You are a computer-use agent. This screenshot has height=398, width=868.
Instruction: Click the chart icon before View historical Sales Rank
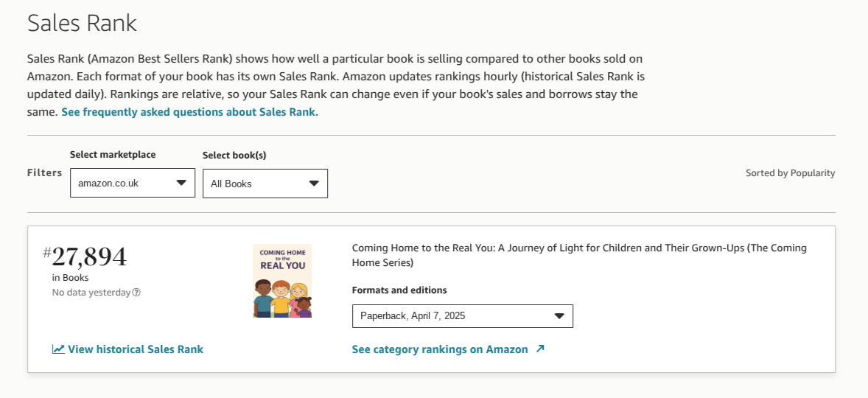(58, 349)
